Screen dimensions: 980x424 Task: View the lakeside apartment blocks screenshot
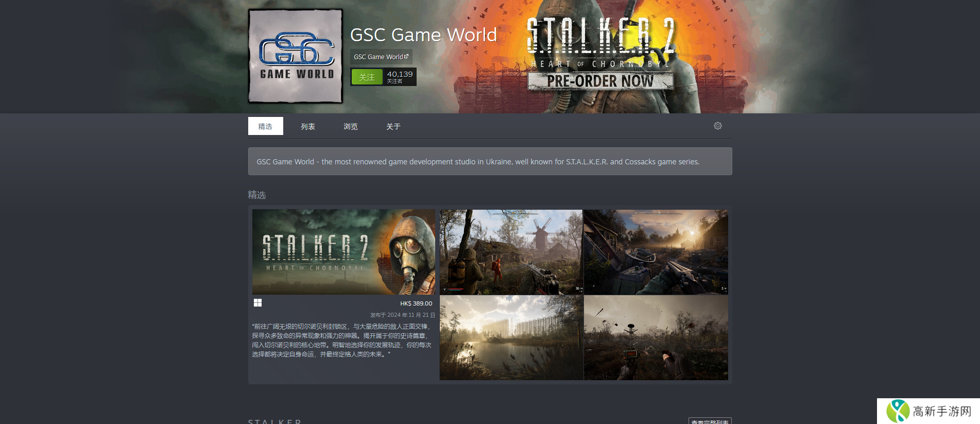[x=511, y=337]
